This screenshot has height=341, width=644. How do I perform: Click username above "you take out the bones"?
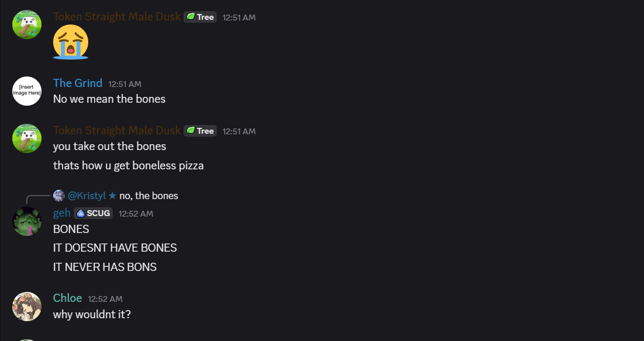(x=117, y=131)
